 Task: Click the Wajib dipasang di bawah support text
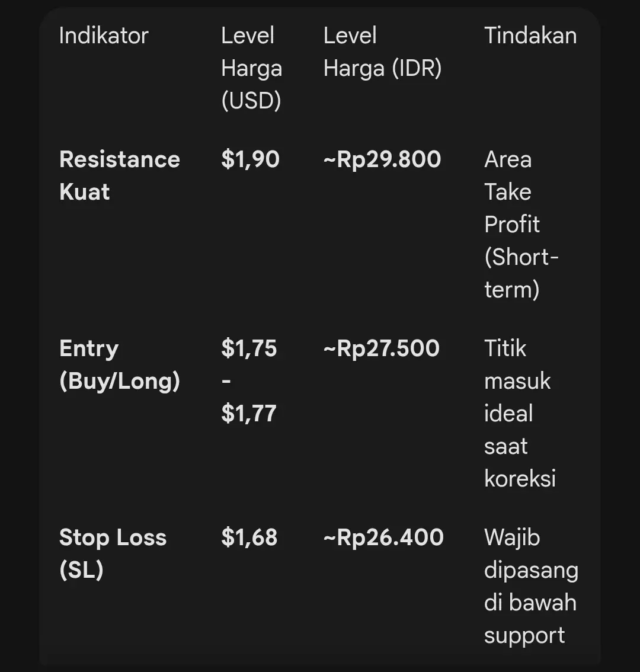[x=532, y=586]
